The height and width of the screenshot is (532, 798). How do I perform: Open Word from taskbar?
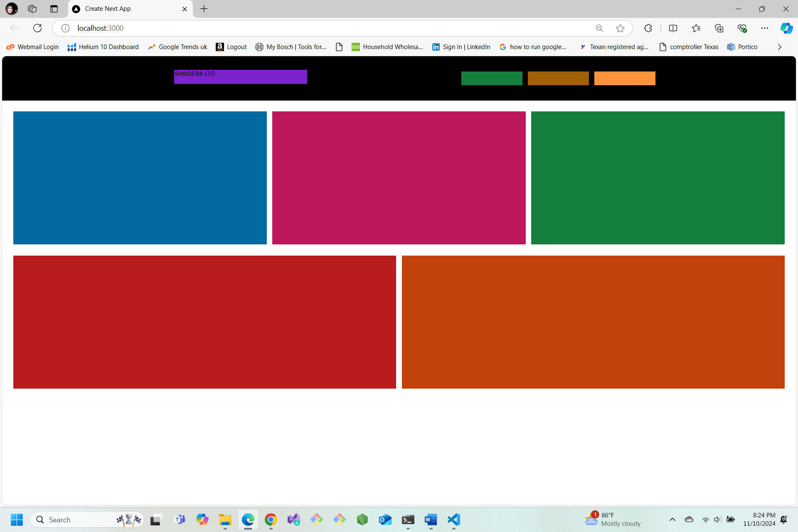(431, 520)
